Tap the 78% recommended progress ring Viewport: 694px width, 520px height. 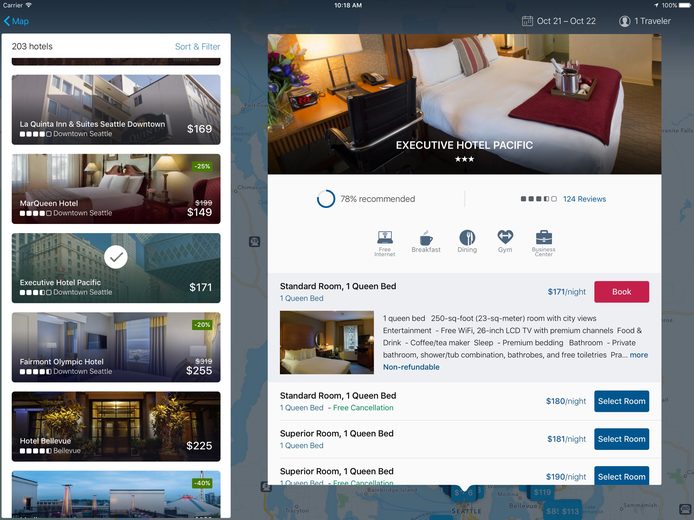(x=326, y=199)
